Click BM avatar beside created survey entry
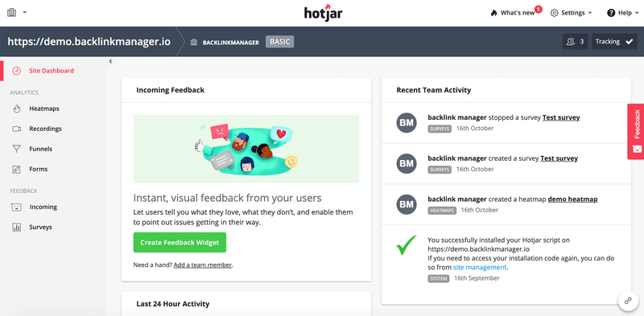Image resolution: width=644 pixels, height=316 pixels. (407, 163)
